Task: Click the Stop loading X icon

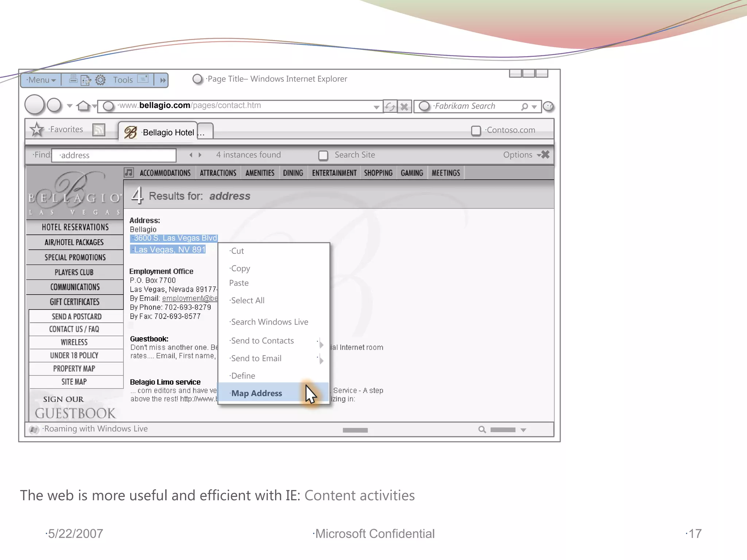Action: (x=405, y=106)
